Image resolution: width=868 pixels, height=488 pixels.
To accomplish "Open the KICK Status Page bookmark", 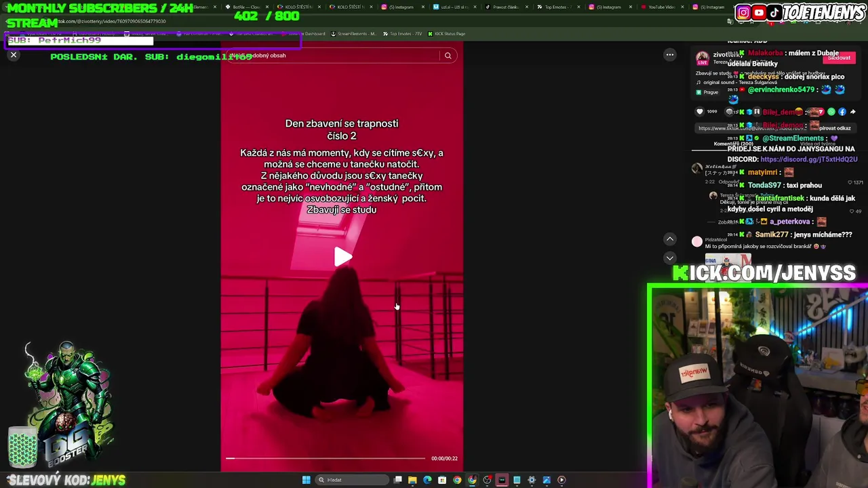I will coord(446,33).
